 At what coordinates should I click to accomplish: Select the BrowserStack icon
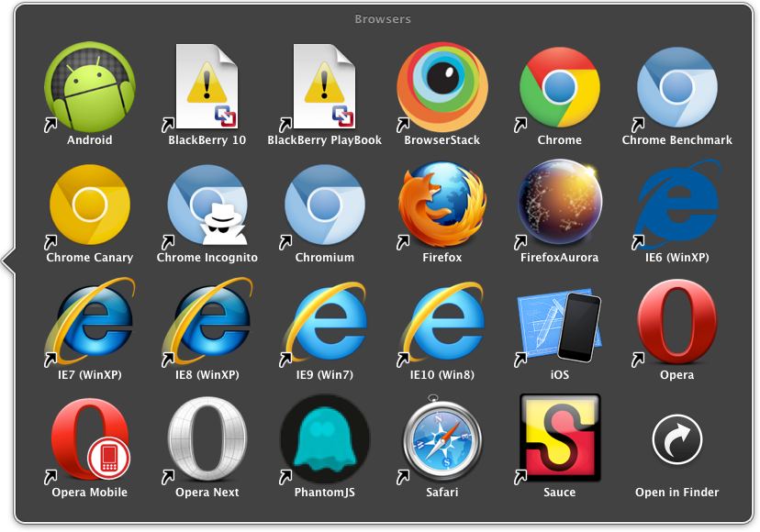[x=441, y=87]
